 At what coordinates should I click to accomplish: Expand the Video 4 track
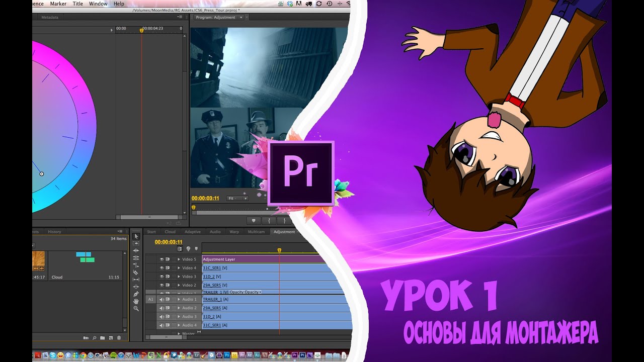pos(179,268)
